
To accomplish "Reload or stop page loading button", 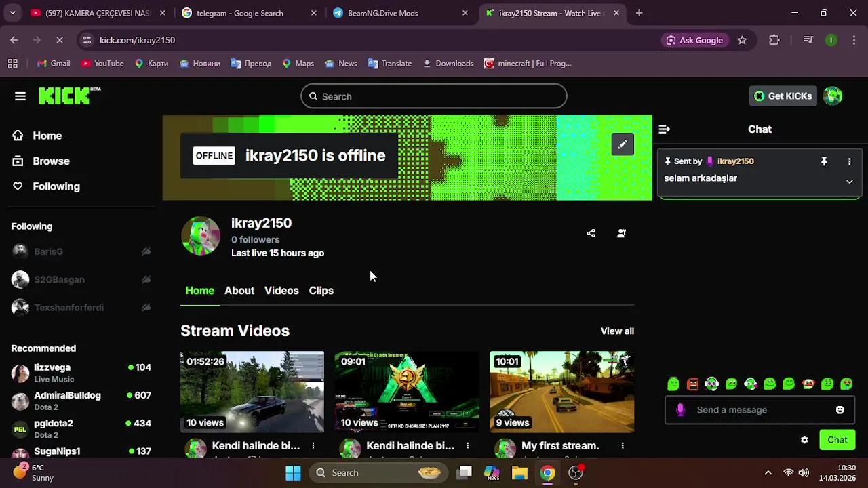I will click(x=59, y=40).
